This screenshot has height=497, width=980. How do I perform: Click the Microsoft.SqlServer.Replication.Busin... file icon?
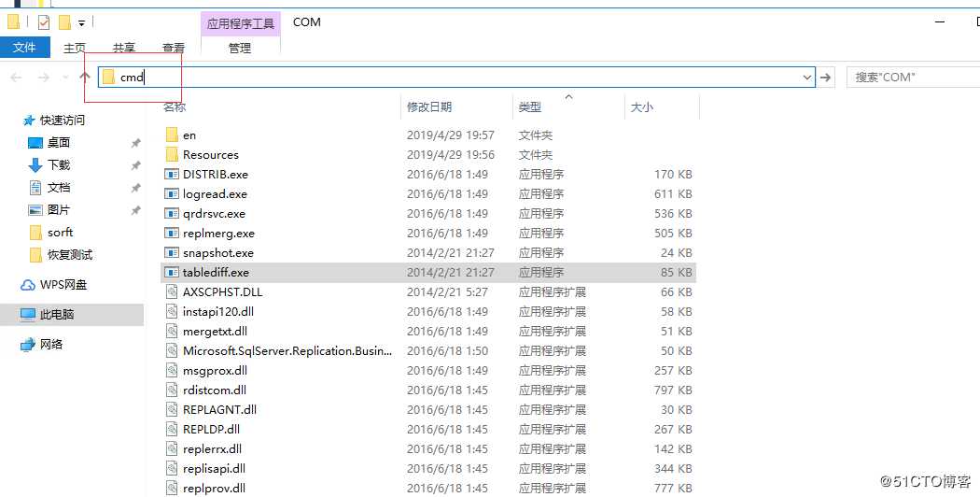coord(172,350)
